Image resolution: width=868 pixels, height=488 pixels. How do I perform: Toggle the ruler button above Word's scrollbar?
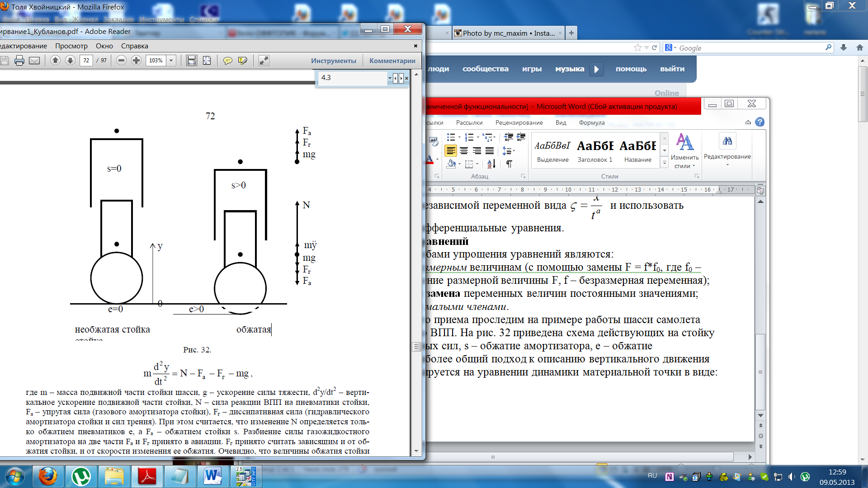(760, 191)
